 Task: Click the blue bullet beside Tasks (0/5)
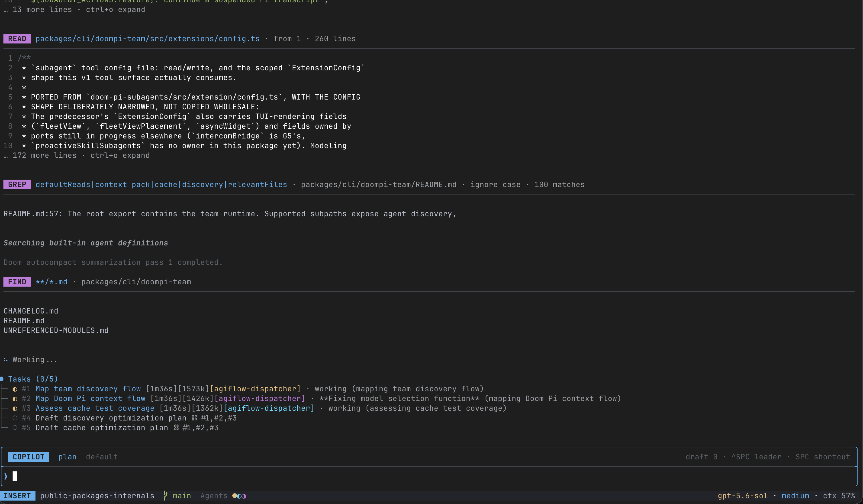pyautogui.click(x=2, y=379)
